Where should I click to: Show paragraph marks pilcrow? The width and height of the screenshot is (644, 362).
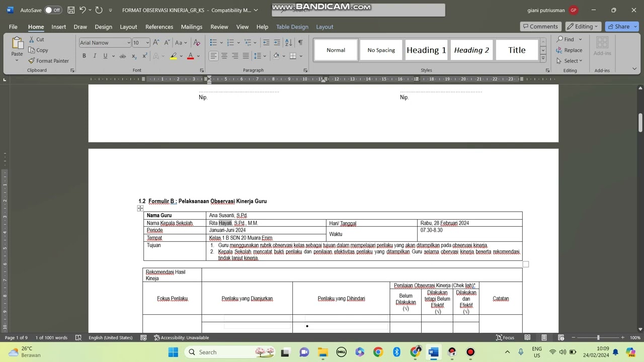[x=300, y=43]
